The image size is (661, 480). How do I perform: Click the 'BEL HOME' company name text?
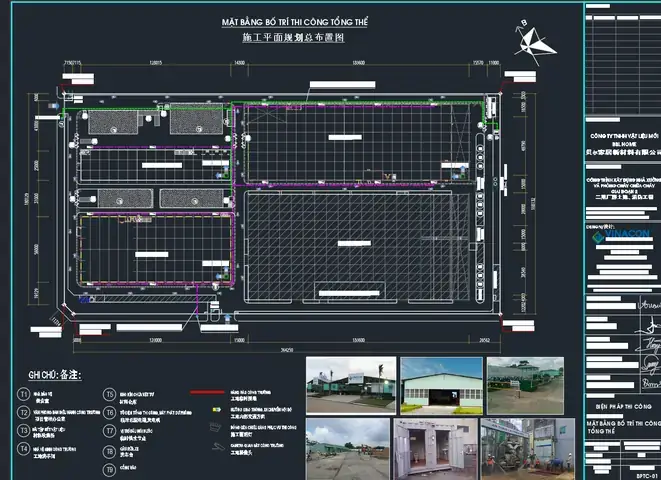[624, 144]
